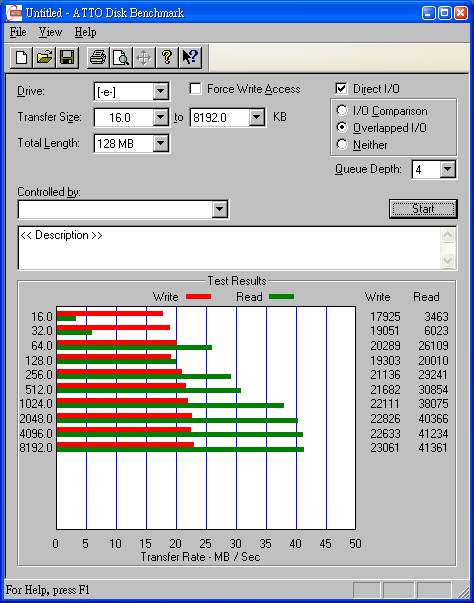Click the window resize grip in status bar
474x603 pixels.
pyautogui.click(x=464, y=591)
